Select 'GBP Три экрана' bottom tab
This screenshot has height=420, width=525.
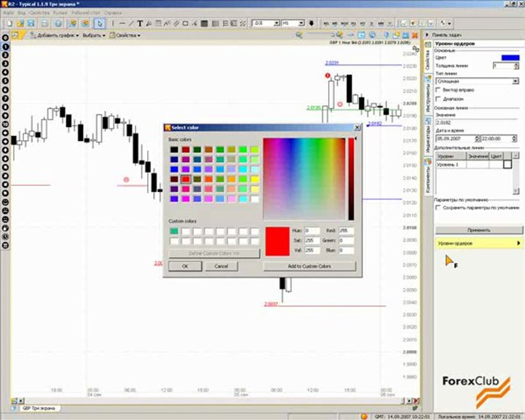(38, 408)
